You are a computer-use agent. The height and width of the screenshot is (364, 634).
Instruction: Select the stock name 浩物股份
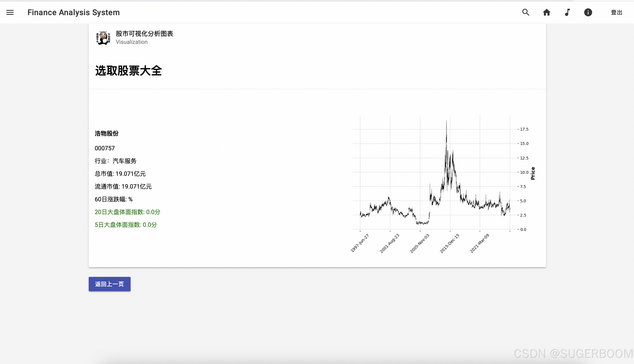coord(106,134)
